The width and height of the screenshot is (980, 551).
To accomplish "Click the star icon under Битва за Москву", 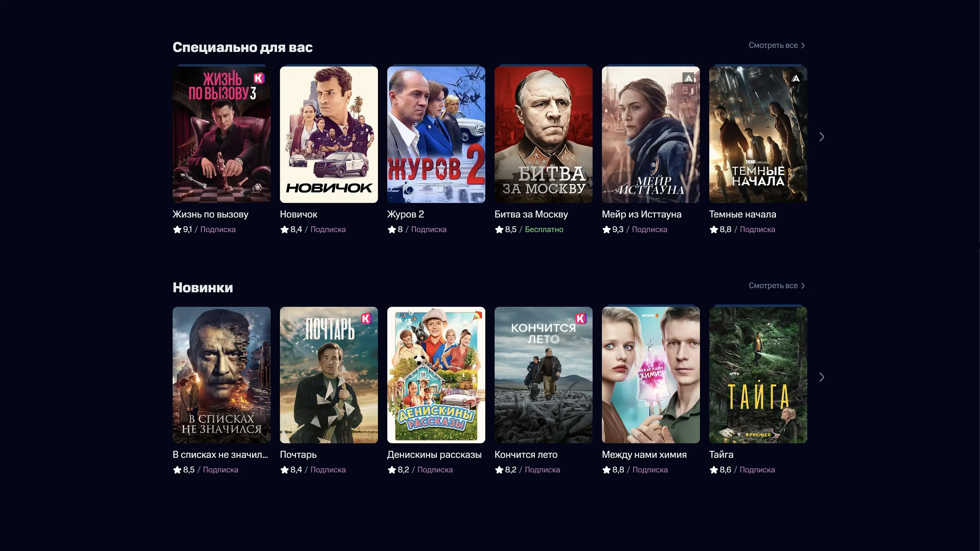I will 499,230.
